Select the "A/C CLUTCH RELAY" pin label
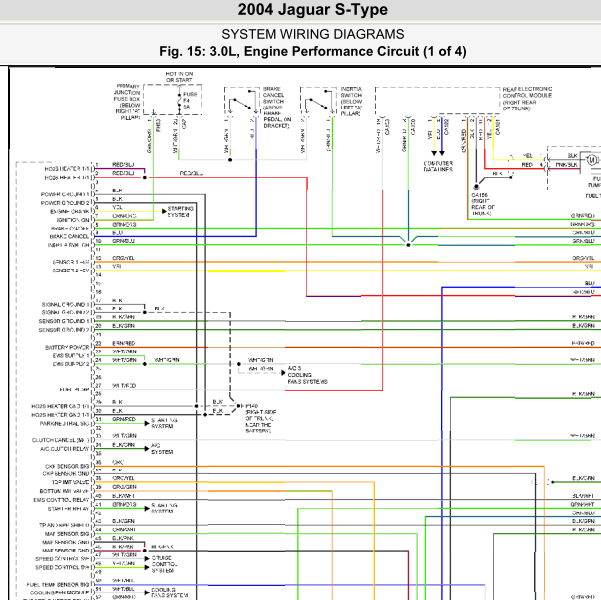This screenshot has height=600, width=601. 64,449
